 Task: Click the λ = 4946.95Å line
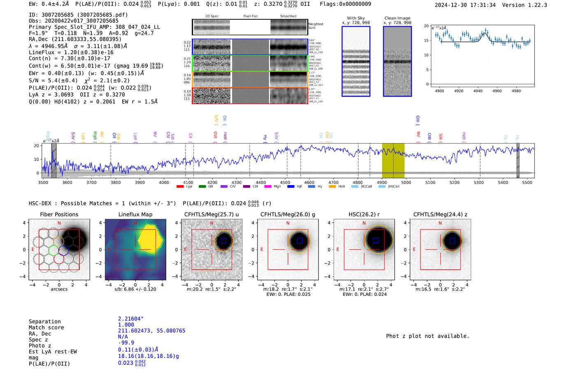(78, 46)
